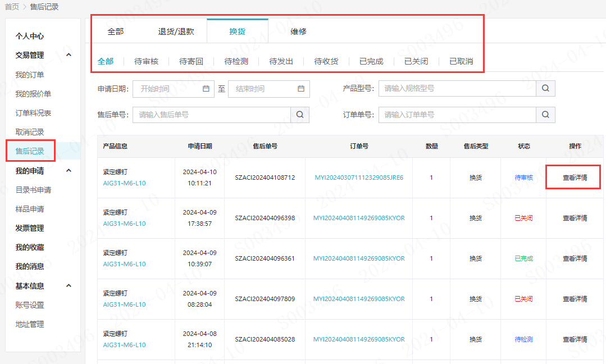This screenshot has height=364, width=606.
Task: Click the order number search magnifier icon
Action: 545,115
